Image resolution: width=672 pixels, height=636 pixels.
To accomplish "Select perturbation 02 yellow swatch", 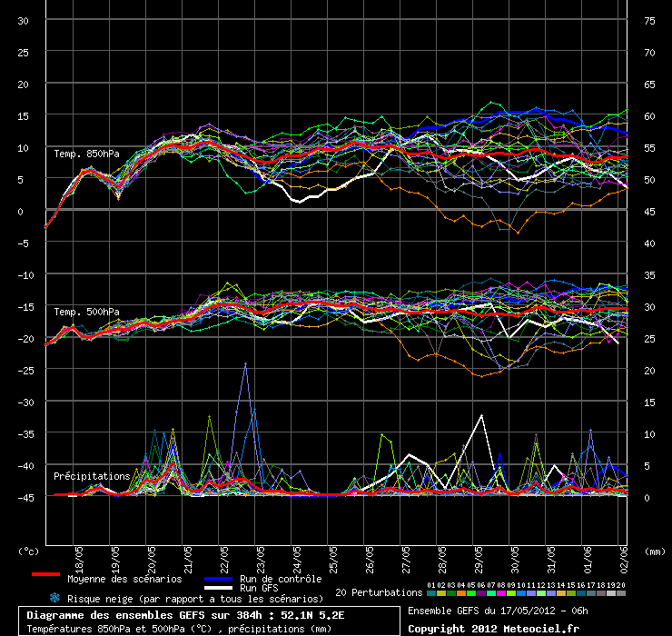I will pyautogui.click(x=441, y=593).
